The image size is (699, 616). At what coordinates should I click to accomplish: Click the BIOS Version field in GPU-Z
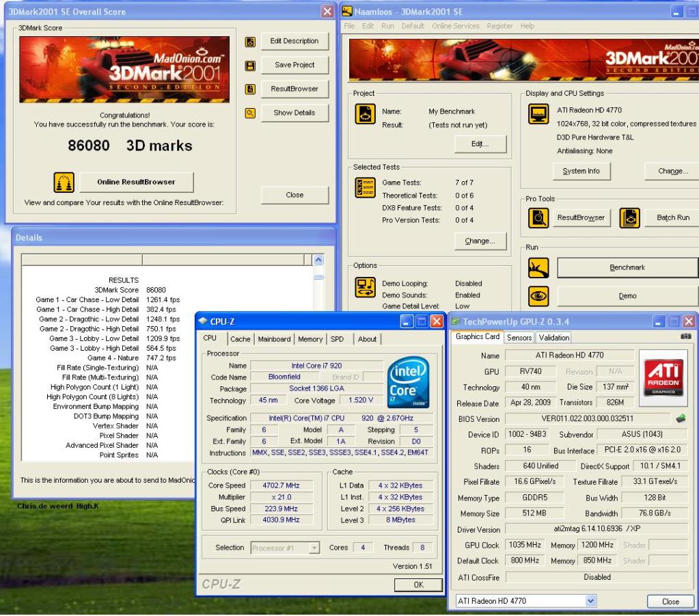[587, 419]
